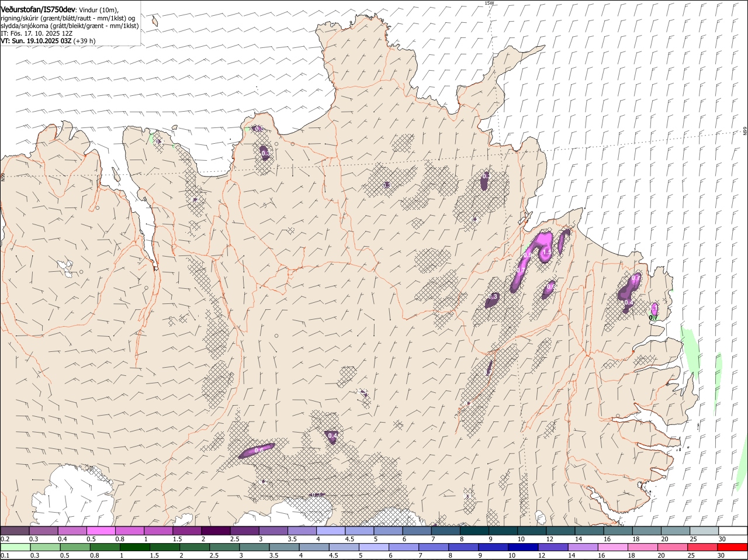Pick the bright pink swatch in the upper legend
The width and height of the screenshot is (748, 560).
tap(101, 531)
